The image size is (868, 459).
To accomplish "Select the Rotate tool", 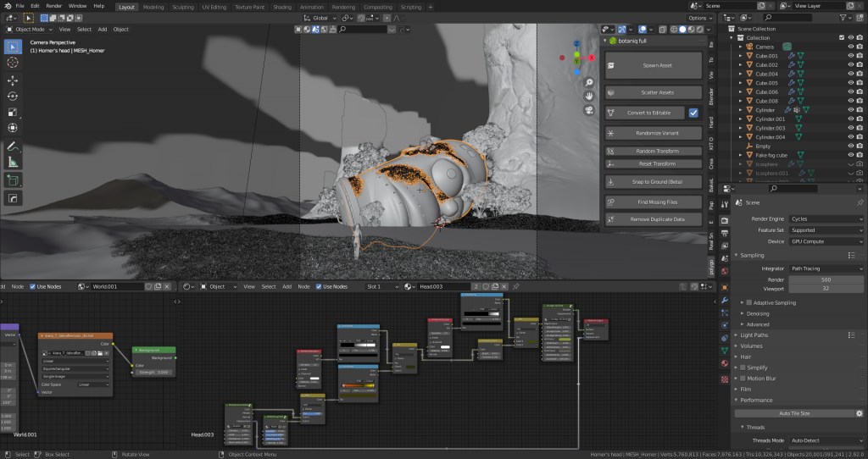I will pyautogui.click(x=13, y=97).
